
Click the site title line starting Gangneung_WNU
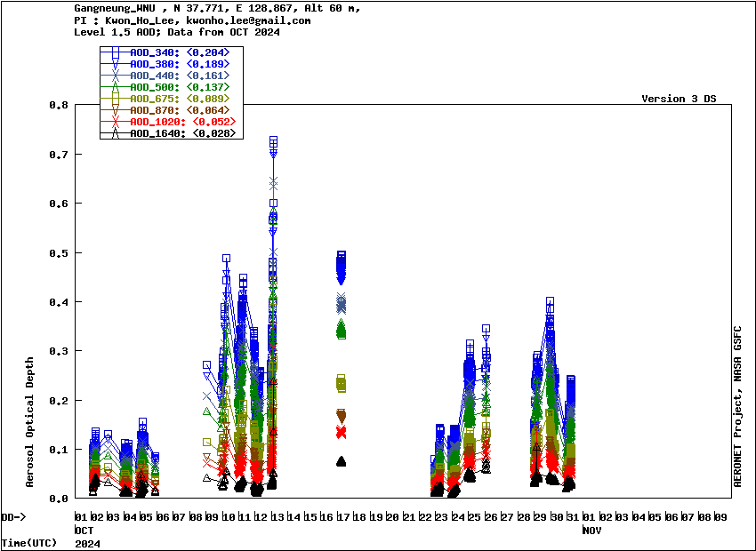pyautogui.click(x=217, y=9)
